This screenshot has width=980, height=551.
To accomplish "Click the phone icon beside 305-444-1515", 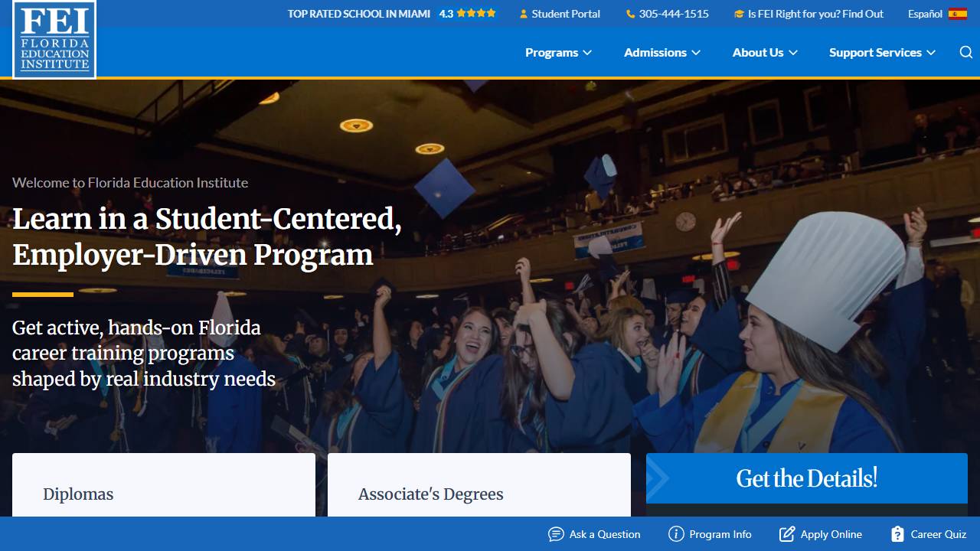I will tap(631, 14).
